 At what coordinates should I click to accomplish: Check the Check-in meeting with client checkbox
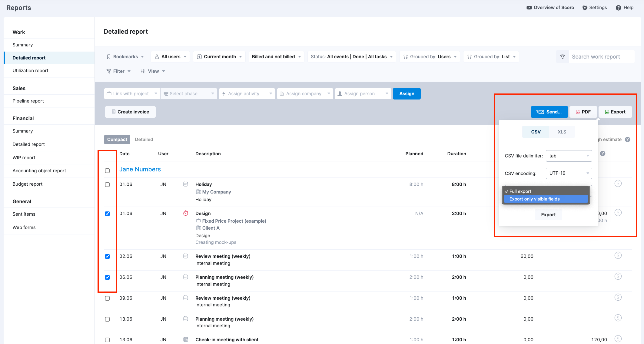coord(107,340)
